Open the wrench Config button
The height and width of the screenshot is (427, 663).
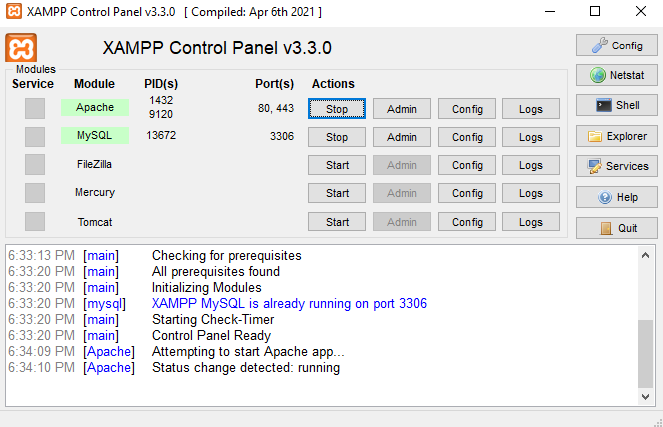point(616,45)
